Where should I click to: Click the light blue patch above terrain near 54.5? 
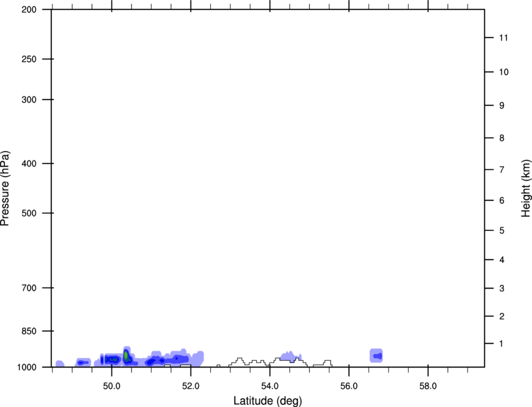click(x=291, y=356)
